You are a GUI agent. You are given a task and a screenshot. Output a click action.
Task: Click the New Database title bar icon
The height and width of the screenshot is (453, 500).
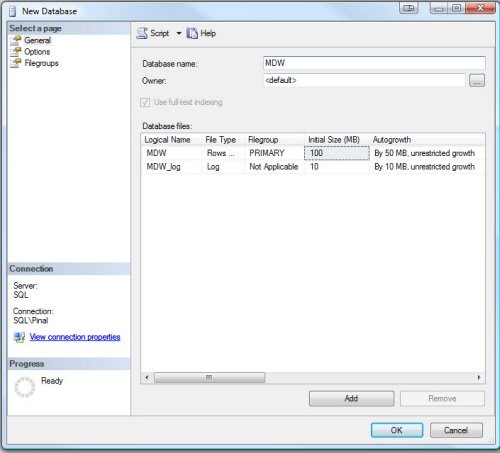pyautogui.click(x=13, y=11)
